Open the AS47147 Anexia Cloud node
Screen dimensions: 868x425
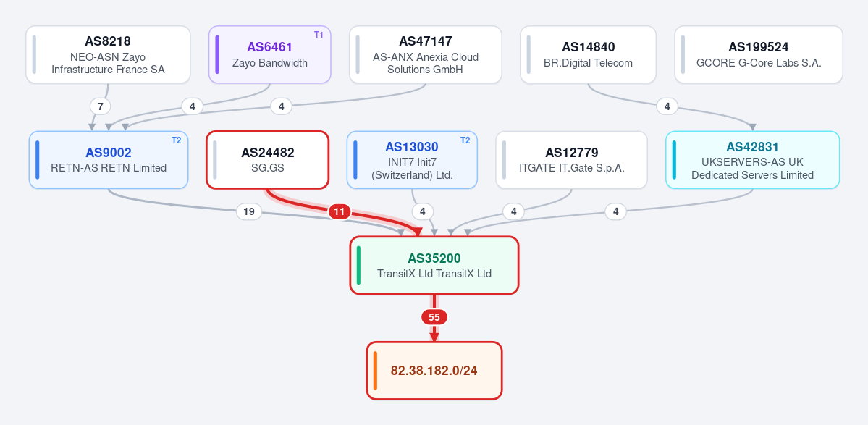[x=425, y=55]
